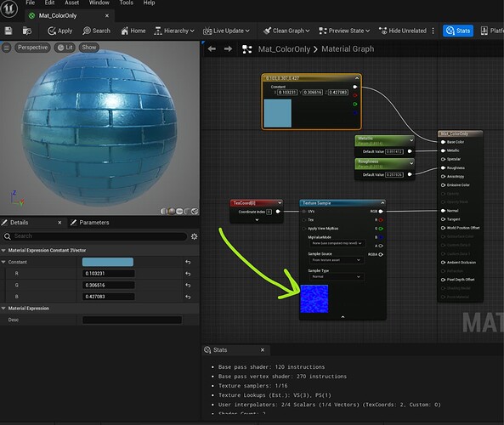
Task: Click the Unreal Engine logo
Action: (9, 8)
